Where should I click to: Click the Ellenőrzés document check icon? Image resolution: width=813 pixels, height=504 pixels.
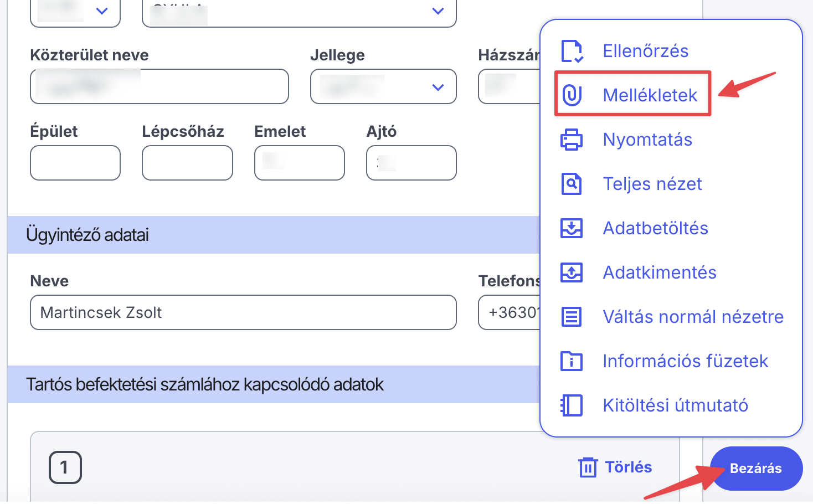pyautogui.click(x=572, y=51)
